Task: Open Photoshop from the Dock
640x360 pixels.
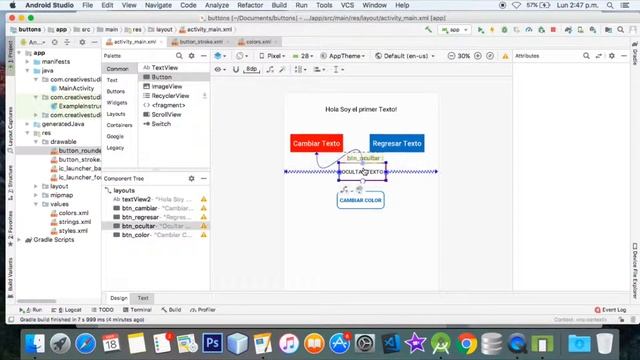Action: (x=212, y=343)
